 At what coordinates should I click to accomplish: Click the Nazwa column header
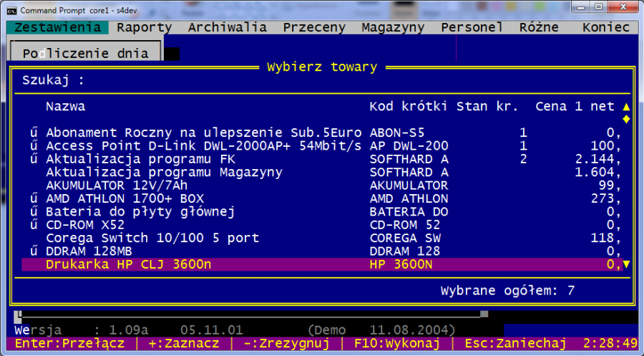point(65,106)
